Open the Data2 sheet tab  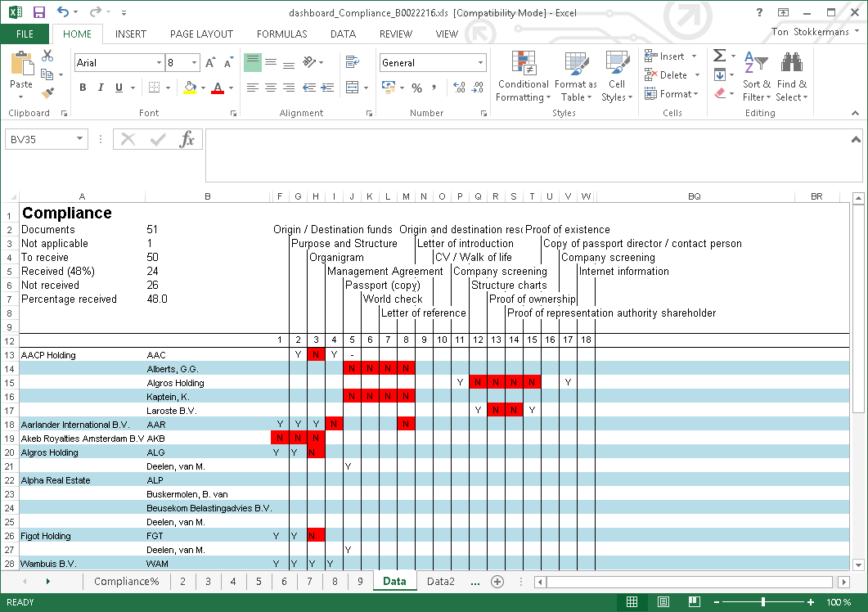441,581
